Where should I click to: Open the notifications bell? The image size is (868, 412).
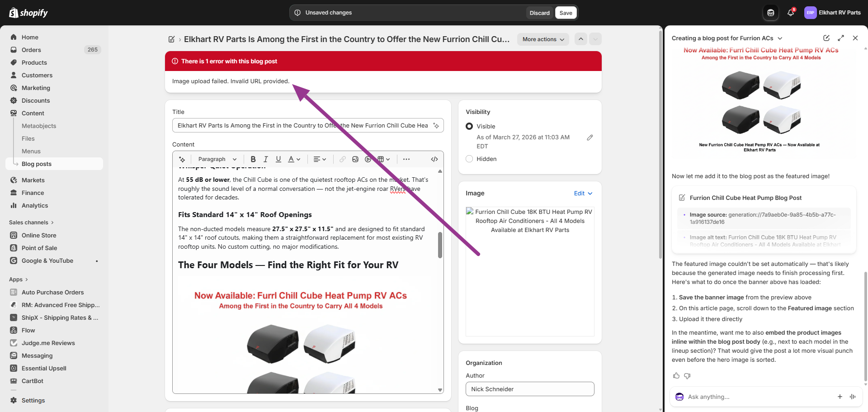tap(791, 13)
